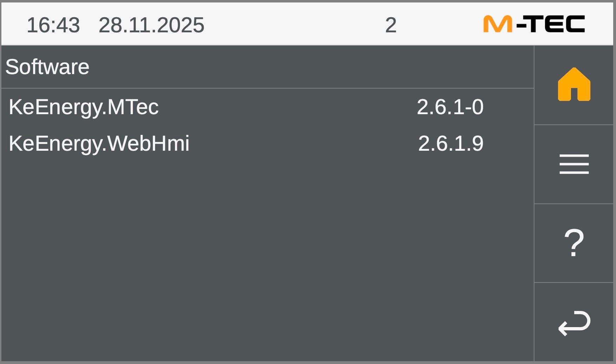The image size is (616, 364).
Task: Click the number 2 in the header
Action: pyautogui.click(x=391, y=25)
